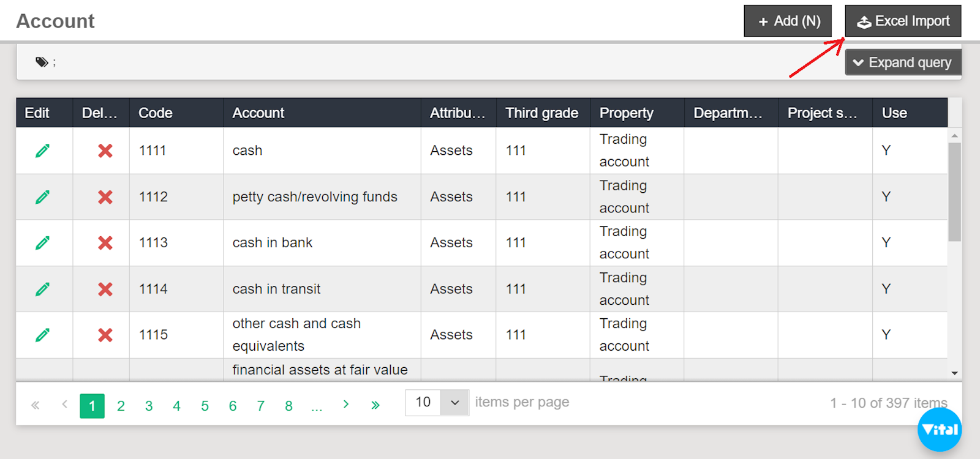Screen dimensions: 980x459
Task: Click the tag icon in query bar
Action: coord(42,62)
